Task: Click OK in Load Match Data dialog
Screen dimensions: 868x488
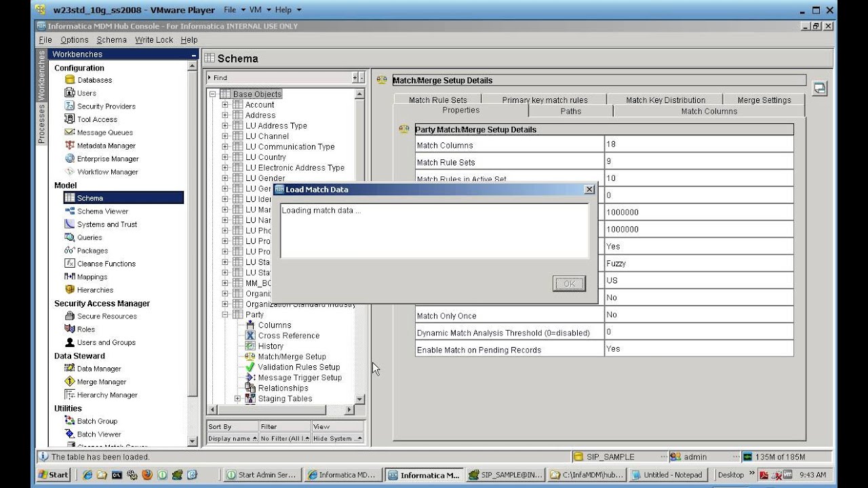Action: (569, 284)
